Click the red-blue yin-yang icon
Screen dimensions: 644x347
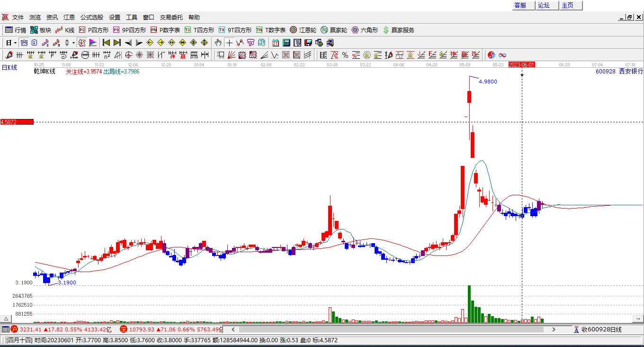492,55
